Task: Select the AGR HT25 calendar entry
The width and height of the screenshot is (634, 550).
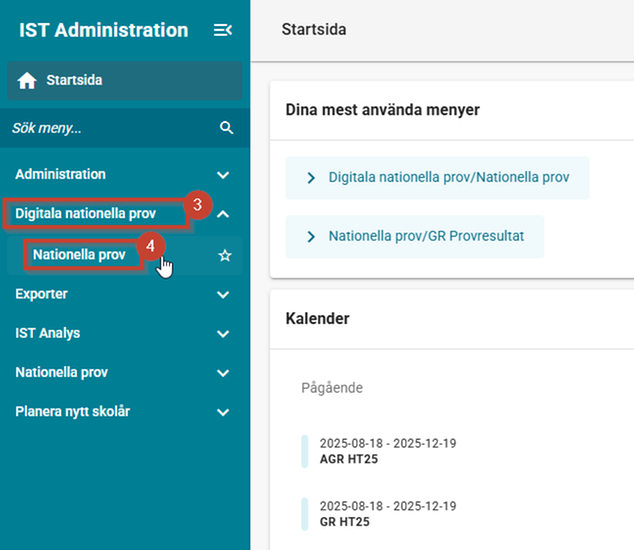Action: [388, 451]
